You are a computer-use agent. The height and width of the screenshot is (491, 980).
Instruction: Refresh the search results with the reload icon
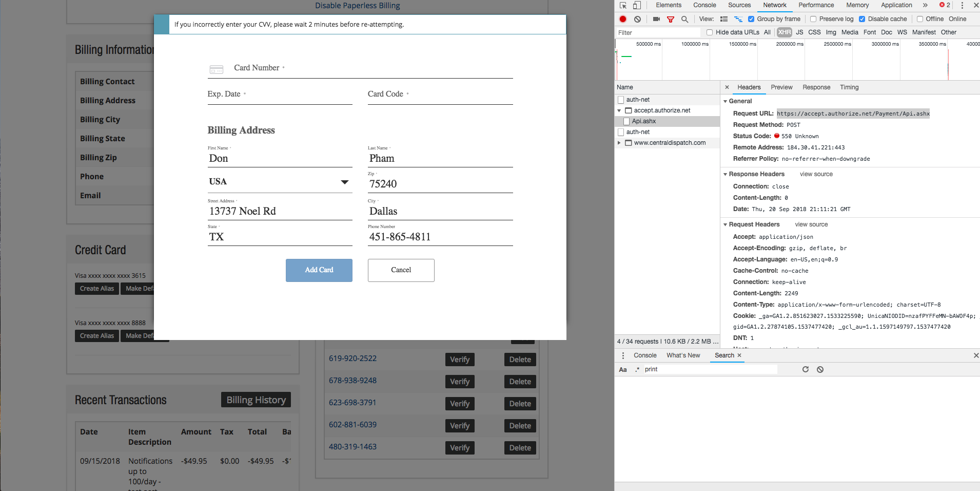pyautogui.click(x=805, y=369)
